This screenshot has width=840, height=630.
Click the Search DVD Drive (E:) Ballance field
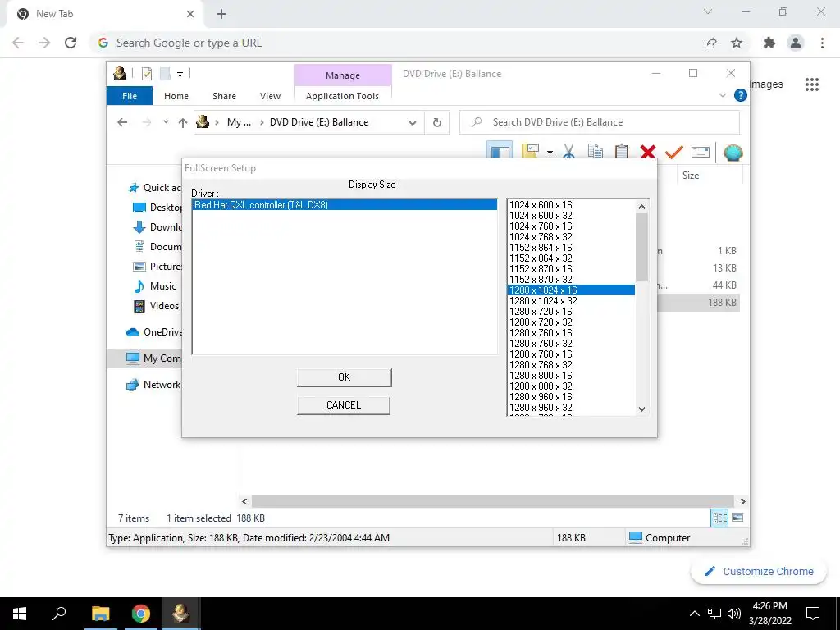600,122
